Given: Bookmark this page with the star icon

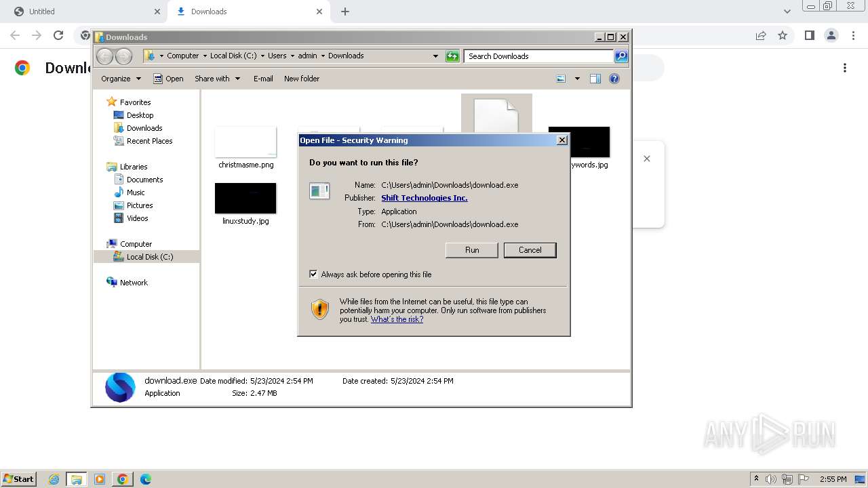Looking at the screenshot, I should 783,35.
